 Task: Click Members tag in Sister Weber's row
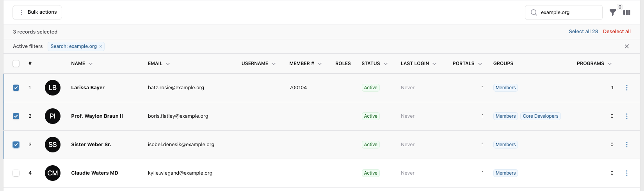pos(505,145)
